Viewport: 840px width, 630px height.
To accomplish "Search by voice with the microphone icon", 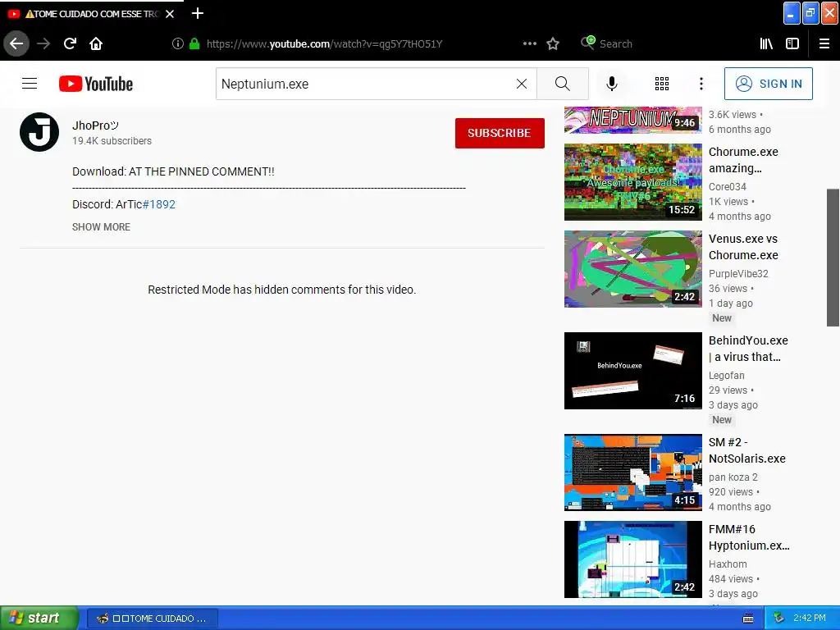I will pos(612,84).
